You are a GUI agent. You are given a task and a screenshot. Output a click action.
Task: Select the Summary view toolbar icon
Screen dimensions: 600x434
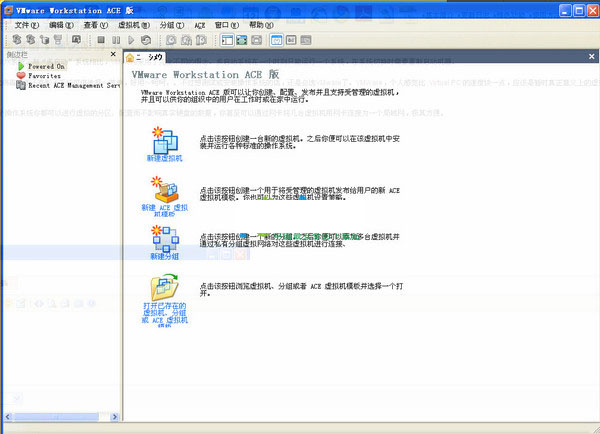tap(277, 40)
